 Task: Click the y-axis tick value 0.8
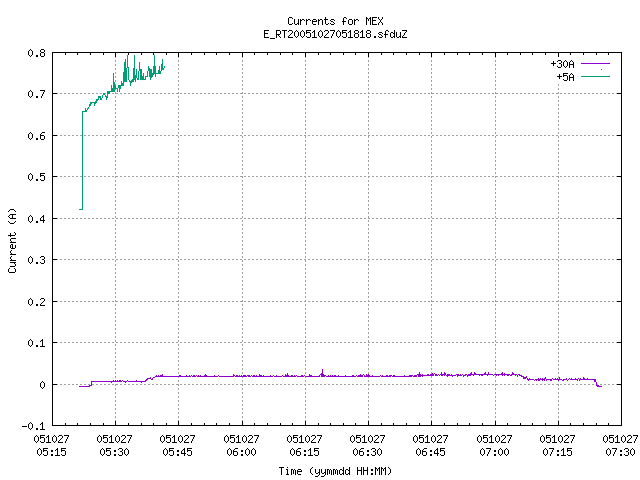[x=36, y=53]
